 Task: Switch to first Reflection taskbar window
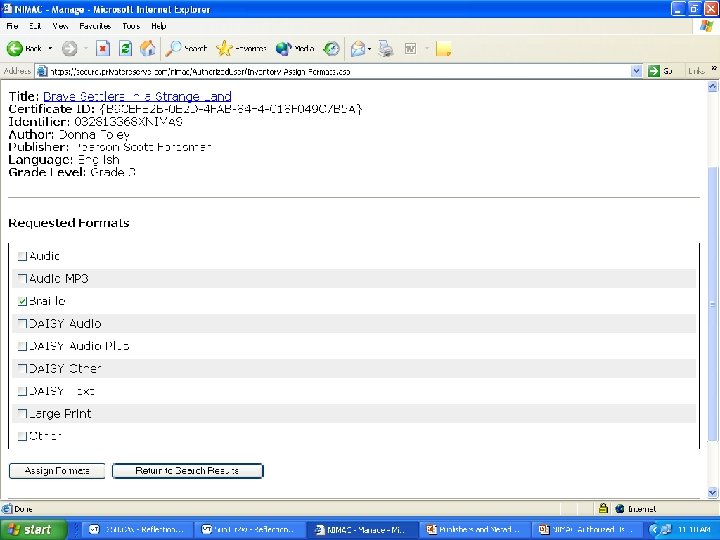pos(136,530)
